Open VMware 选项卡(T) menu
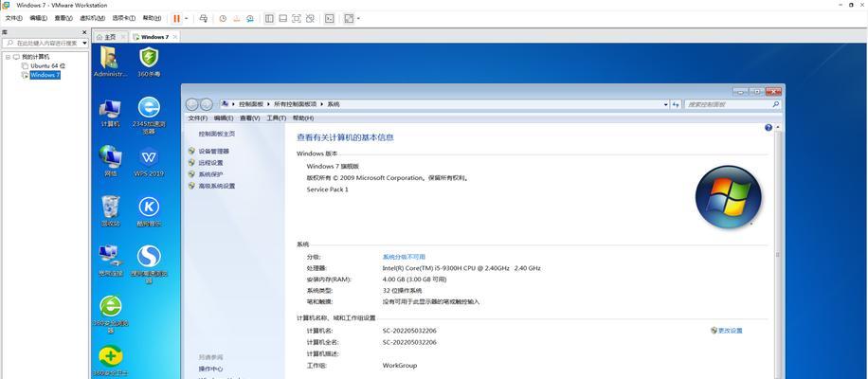Image resolution: width=868 pixels, height=379 pixels. [123, 18]
